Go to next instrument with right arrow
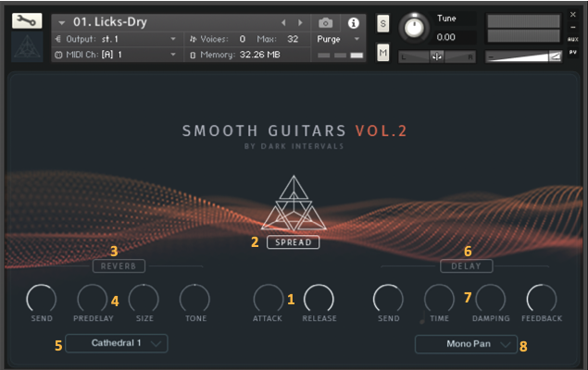The image size is (588, 370). tap(300, 23)
